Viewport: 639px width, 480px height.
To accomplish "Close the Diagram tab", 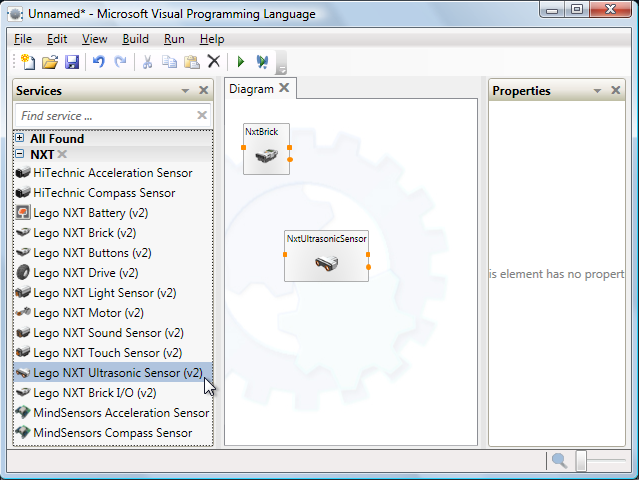I will click(284, 88).
